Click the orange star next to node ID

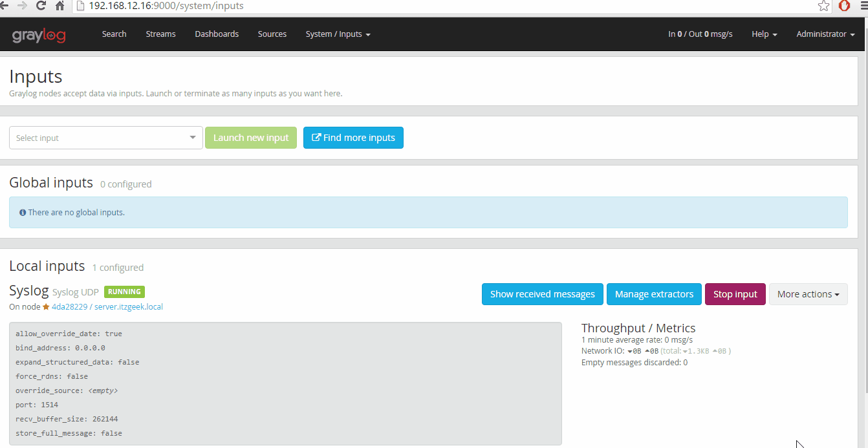click(x=46, y=307)
